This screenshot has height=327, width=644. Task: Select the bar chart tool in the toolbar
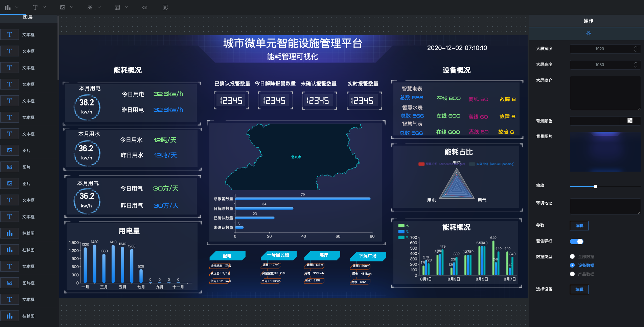pyautogui.click(x=7, y=7)
